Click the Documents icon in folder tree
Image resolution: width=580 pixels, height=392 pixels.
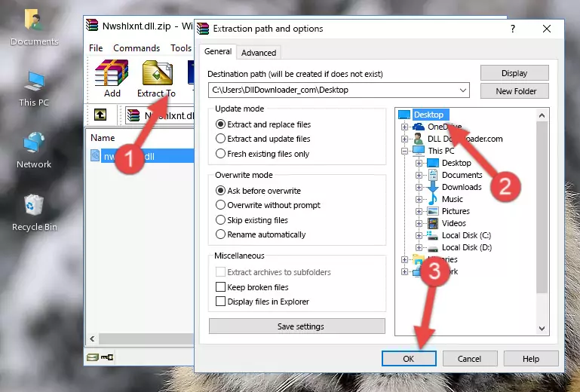coord(433,175)
